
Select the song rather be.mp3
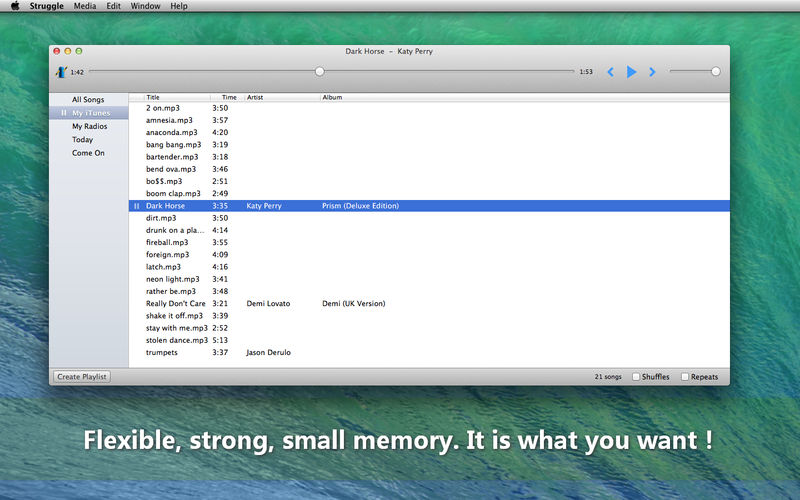coord(171,291)
